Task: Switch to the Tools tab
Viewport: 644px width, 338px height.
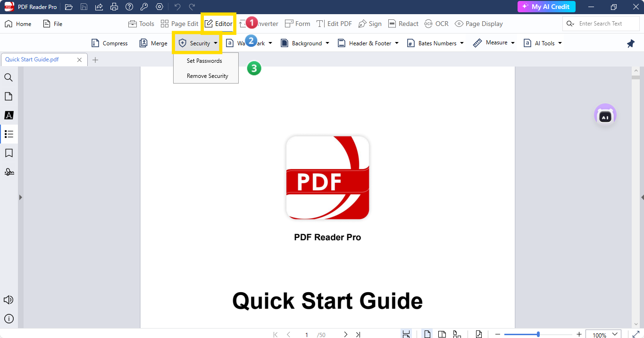Action: 141,24
